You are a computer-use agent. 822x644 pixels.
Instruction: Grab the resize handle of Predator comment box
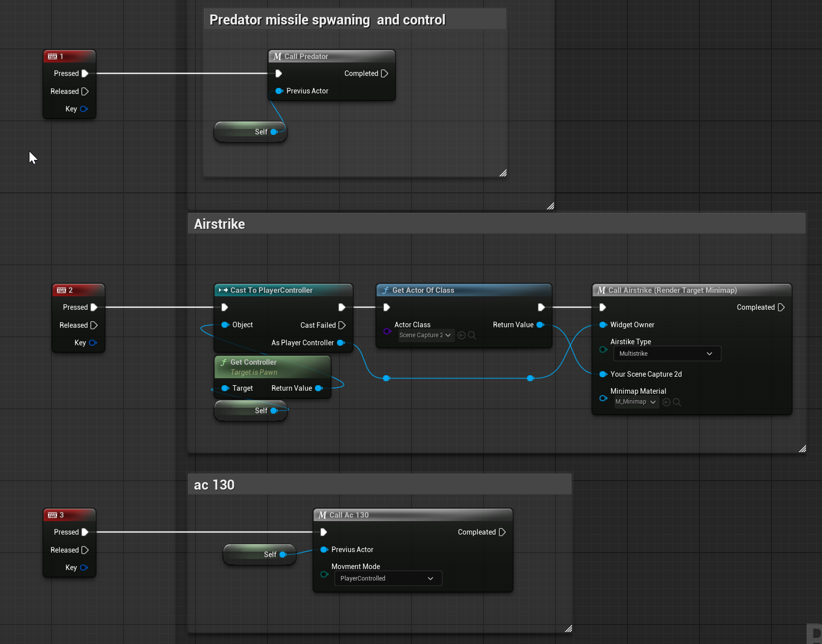click(502, 173)
